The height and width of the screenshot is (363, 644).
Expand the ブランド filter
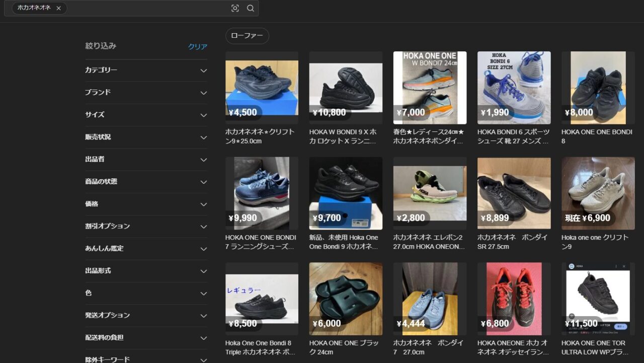pos(146,93)
